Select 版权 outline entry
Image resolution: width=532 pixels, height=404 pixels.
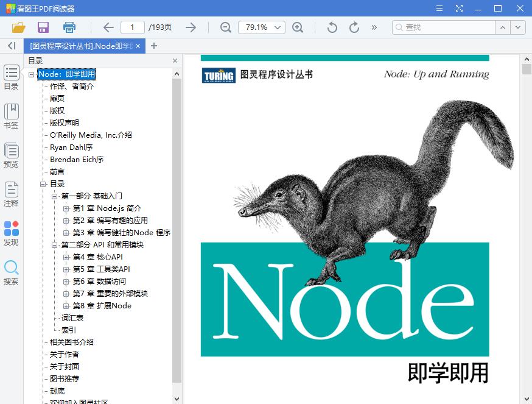57,111
